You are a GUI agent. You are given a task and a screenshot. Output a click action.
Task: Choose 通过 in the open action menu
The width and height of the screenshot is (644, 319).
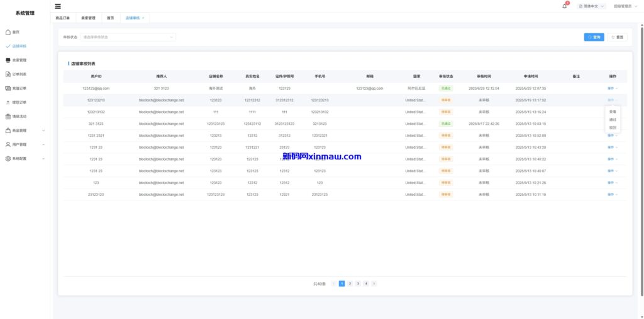(x=613, y=120)
